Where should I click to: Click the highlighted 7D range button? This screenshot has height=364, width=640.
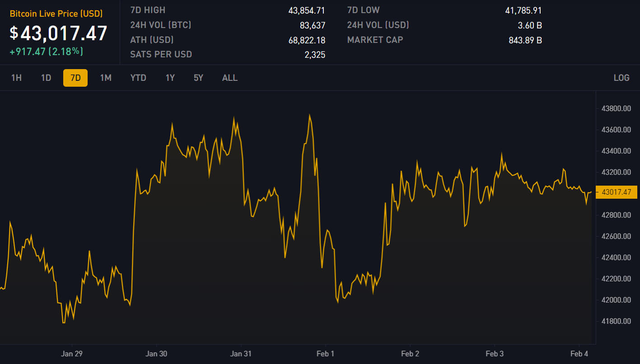point(75,78)
